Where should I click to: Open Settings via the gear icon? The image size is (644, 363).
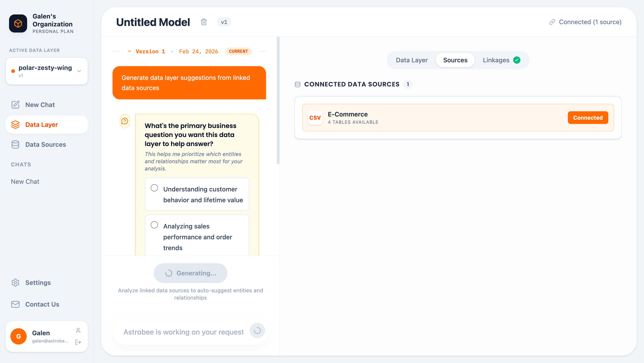[x=15, y=283]
